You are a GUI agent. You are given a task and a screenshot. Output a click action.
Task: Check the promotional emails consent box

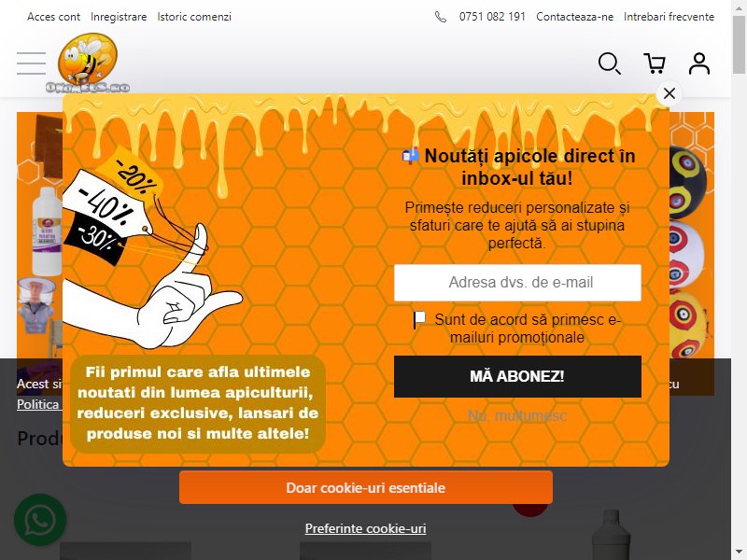click(419, 319)
